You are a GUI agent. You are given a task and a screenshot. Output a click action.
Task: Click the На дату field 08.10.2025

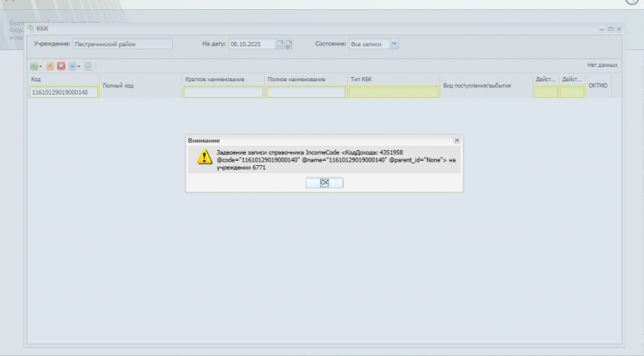click(x=252, y=44)
